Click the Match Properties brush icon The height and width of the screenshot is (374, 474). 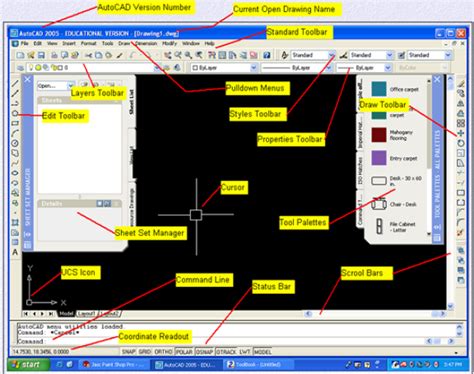pyautogui.click(x=119, y=55)
